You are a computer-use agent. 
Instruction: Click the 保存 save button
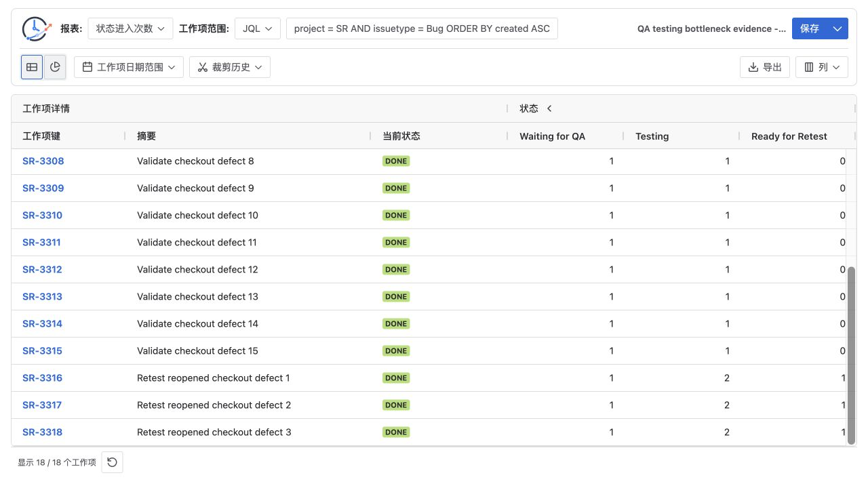point(810,28)
